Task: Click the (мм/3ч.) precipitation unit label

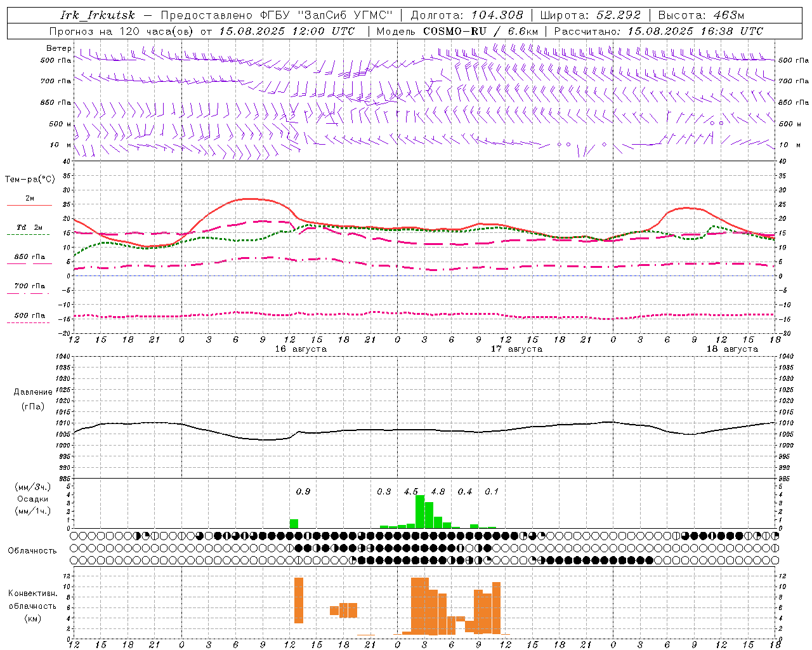Action: 32,487
